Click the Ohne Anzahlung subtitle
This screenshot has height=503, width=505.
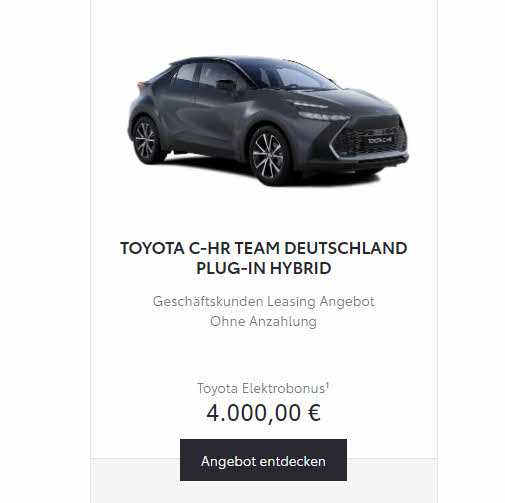coord(263,321)
